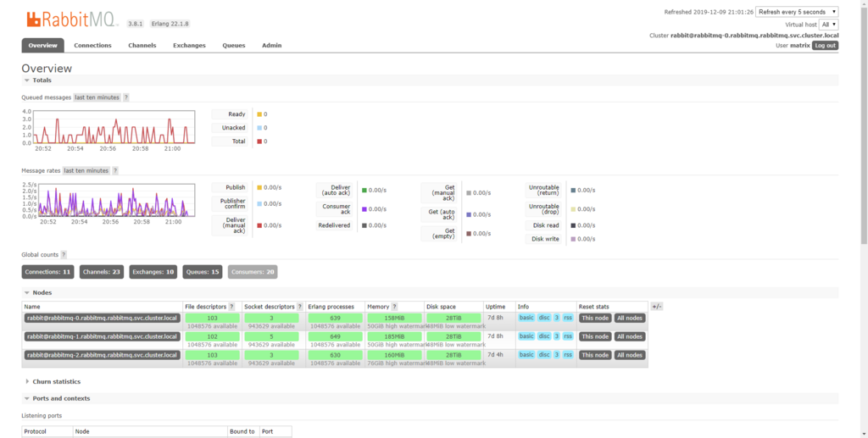This screenshot has height=438, width=868.
Task: Open the Admin tab
Action: pyautogui.click(x=272, y=46)
